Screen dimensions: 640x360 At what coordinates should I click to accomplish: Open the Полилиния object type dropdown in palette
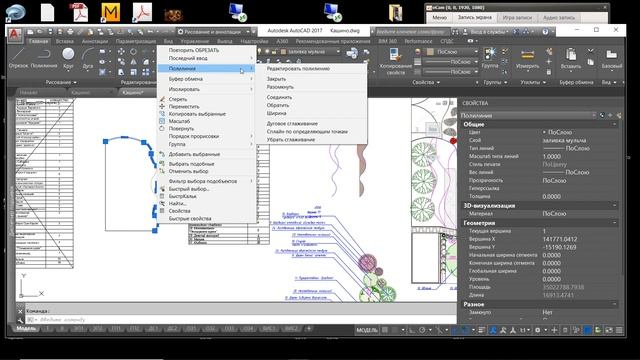(x=528, y=116)
